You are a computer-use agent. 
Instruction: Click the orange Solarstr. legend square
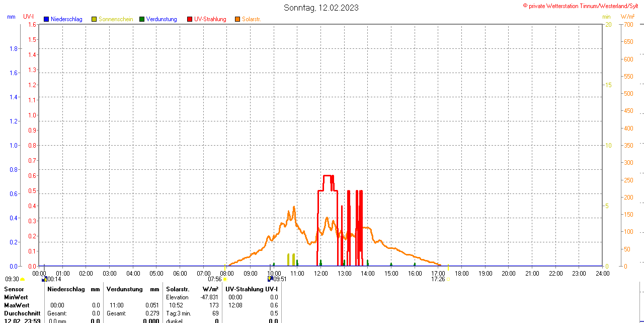(x=237, y=19)
